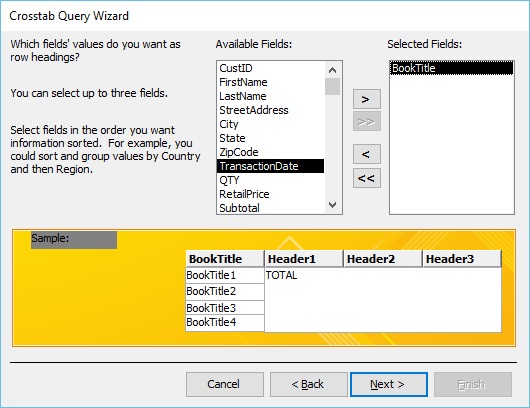Click the Cancel button
This screenshot has height=408, width=530.
tap(225, 384)
